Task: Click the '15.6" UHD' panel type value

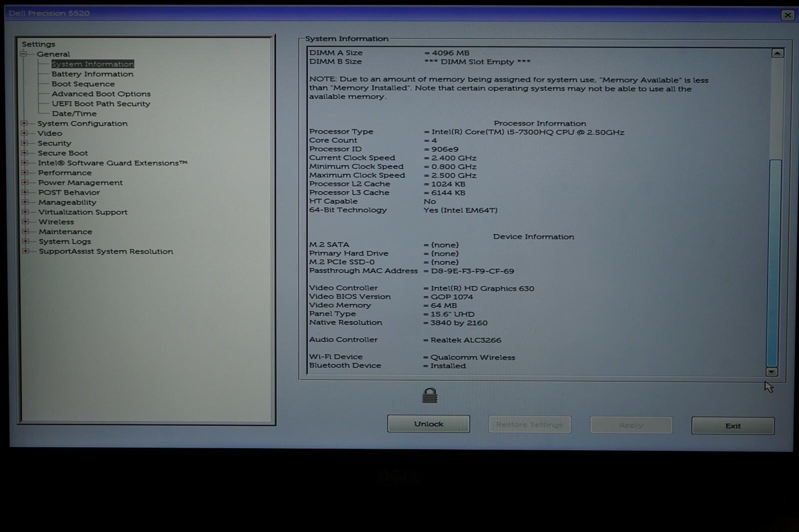Action: 452,314
